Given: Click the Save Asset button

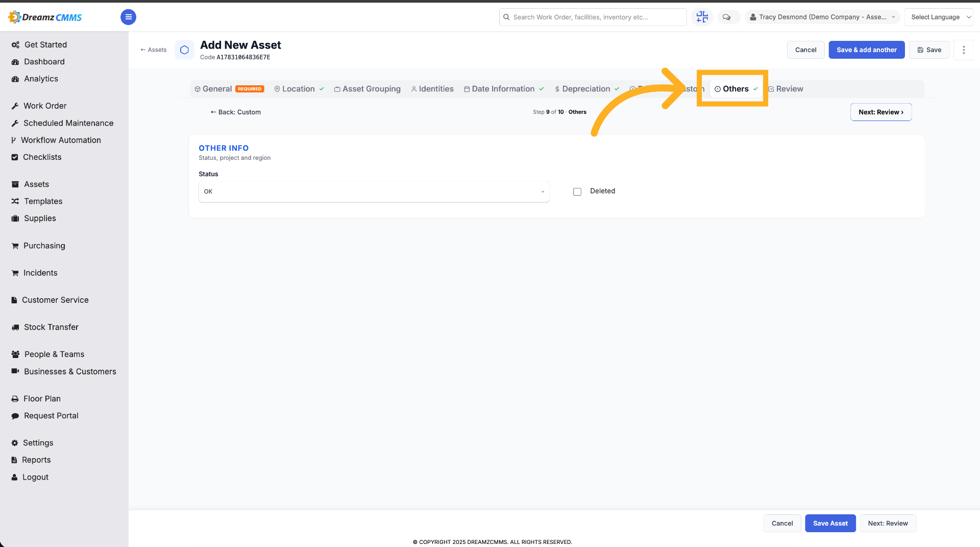Looking at the screenshot, I should (x=830, y=524).
